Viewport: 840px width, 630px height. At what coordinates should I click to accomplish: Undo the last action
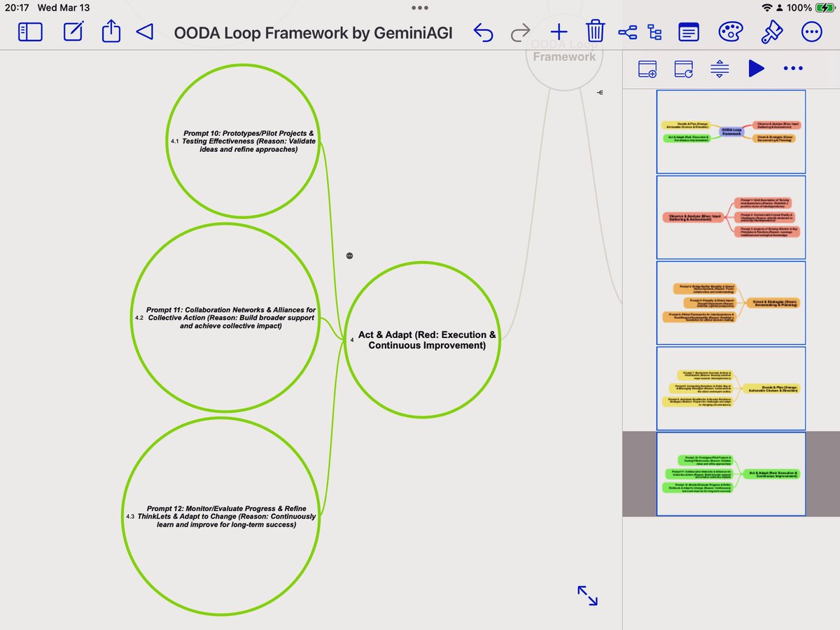point(483,31)
